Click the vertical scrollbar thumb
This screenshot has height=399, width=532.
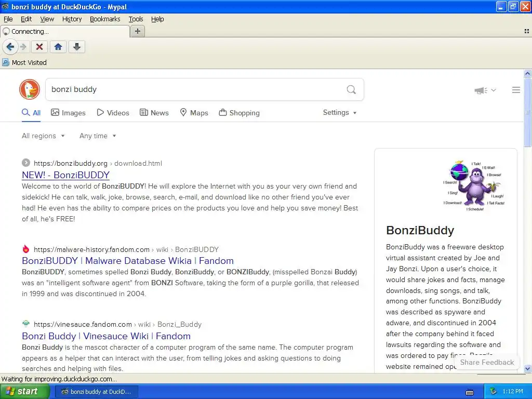(x=527, y=112)
